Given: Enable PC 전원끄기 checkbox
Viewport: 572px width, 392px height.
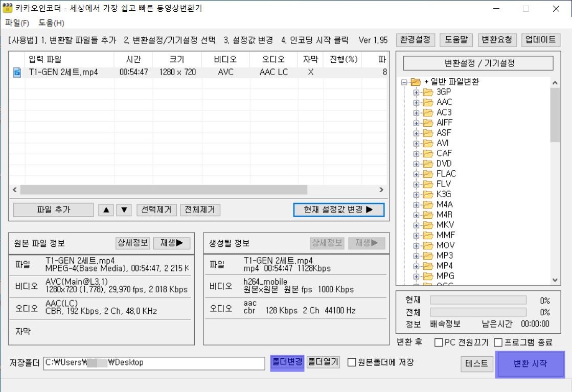Looking at the screenshot, I should [439, 342].
